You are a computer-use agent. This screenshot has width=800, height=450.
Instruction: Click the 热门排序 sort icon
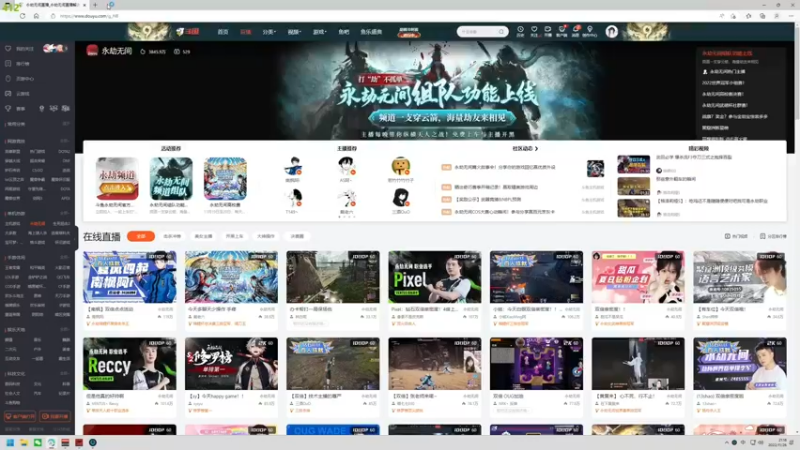[728, 236]
